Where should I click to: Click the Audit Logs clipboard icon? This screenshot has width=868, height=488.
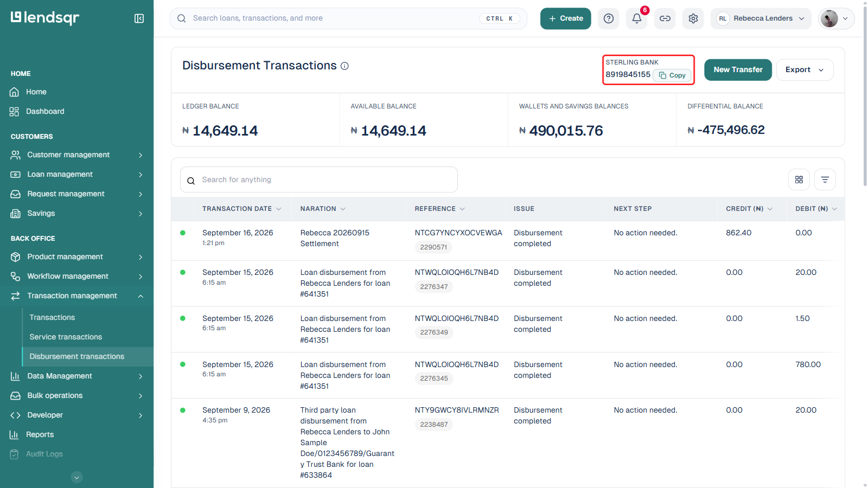[15, 454]
